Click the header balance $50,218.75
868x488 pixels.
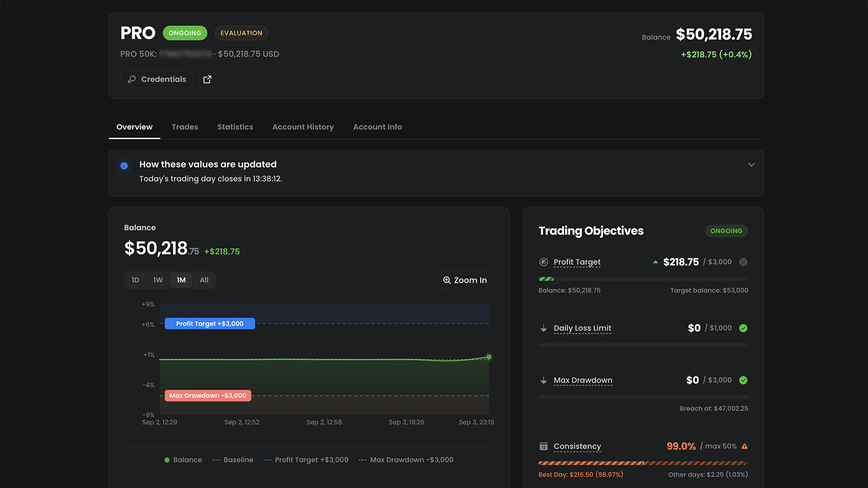714,35
